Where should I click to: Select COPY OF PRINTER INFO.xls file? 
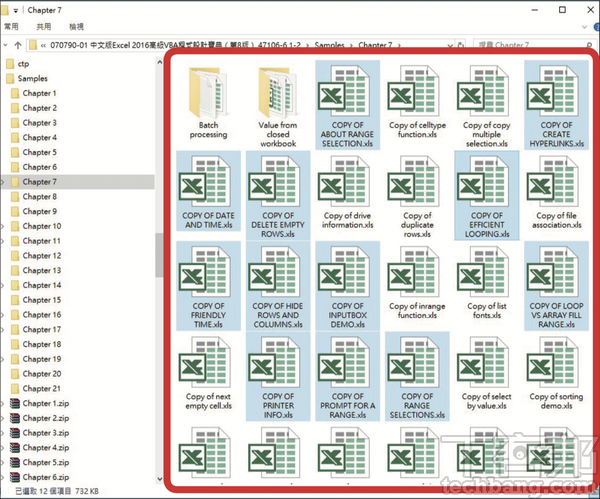click(x=277, y=361)
